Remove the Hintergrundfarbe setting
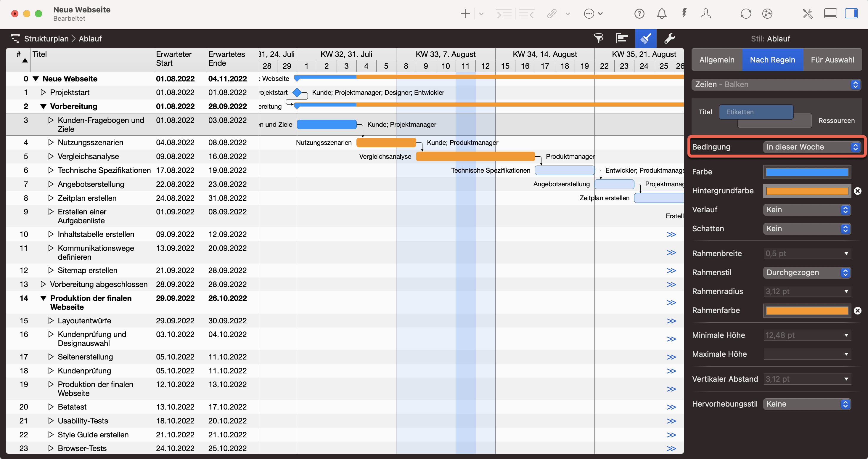868x459 pixels. tap(858, 191)
